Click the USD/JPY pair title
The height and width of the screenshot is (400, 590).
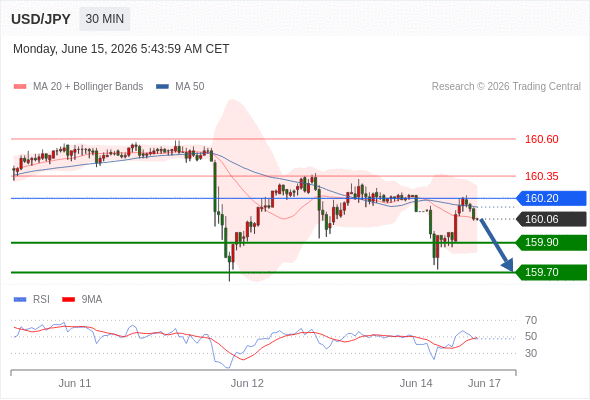[x=41, y=19]
